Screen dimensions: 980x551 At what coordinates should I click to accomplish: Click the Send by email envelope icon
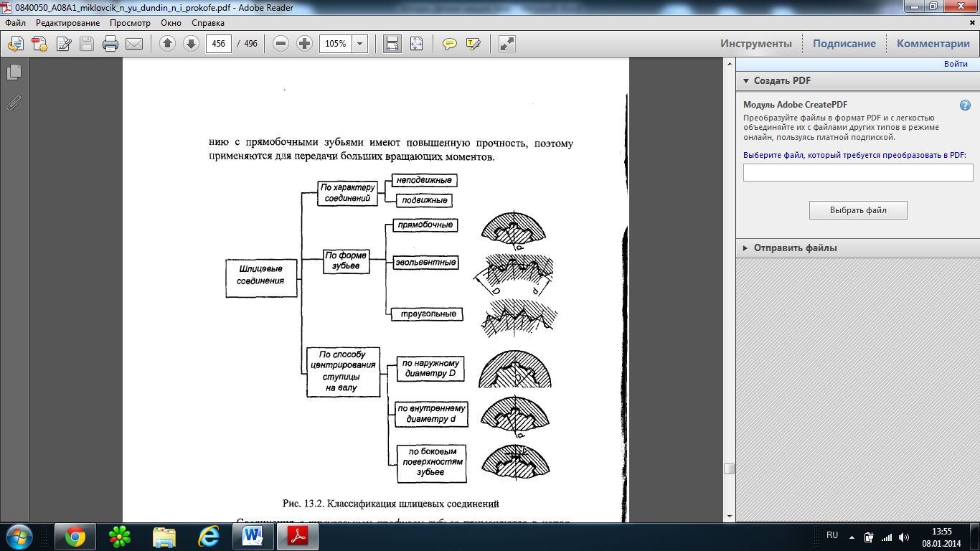(133, 44)
